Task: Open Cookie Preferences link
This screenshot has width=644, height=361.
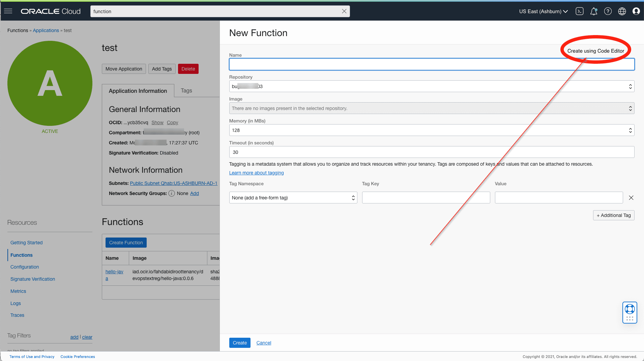Action: tap(78, 357)
